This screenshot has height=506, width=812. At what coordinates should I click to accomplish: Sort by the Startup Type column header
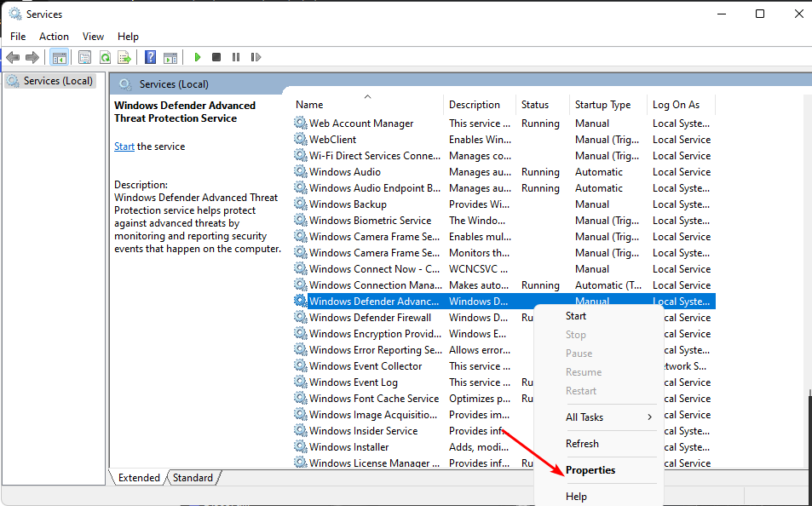tap(602, 105)
